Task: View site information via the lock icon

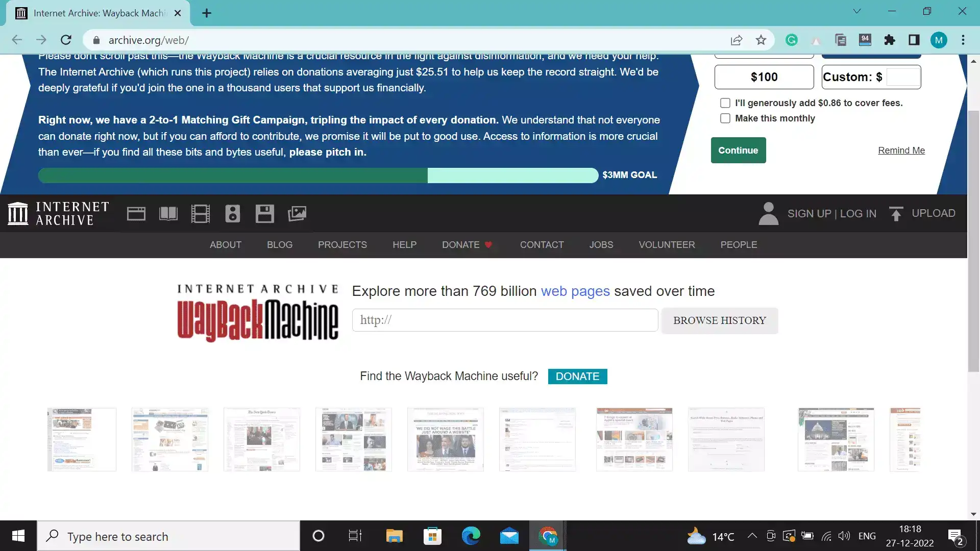Action: [x=96, y=40]
